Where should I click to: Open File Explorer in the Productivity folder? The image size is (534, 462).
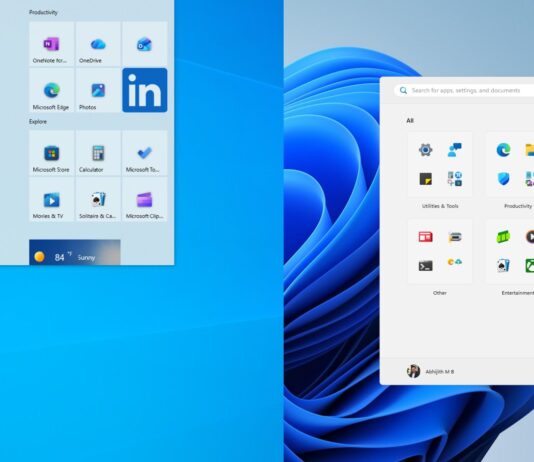(530, 150)
